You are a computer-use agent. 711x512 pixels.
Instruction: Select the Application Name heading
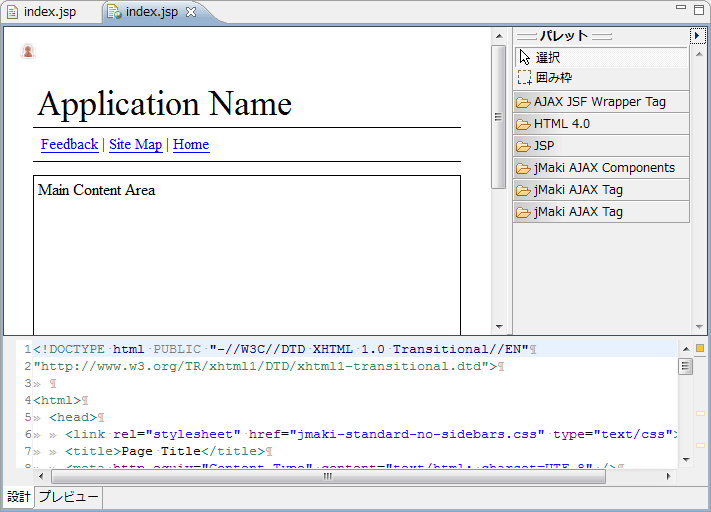165,104
